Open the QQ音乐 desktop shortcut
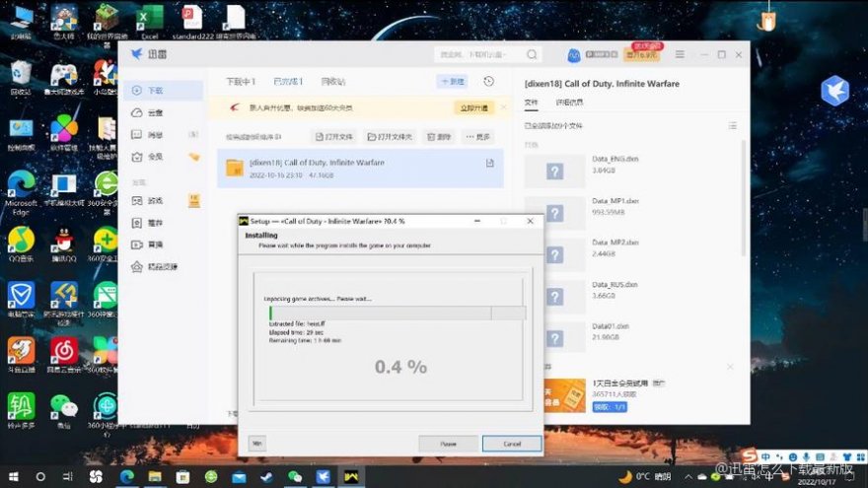Screen dimensions: 868x488 click(x=21, y=245)
